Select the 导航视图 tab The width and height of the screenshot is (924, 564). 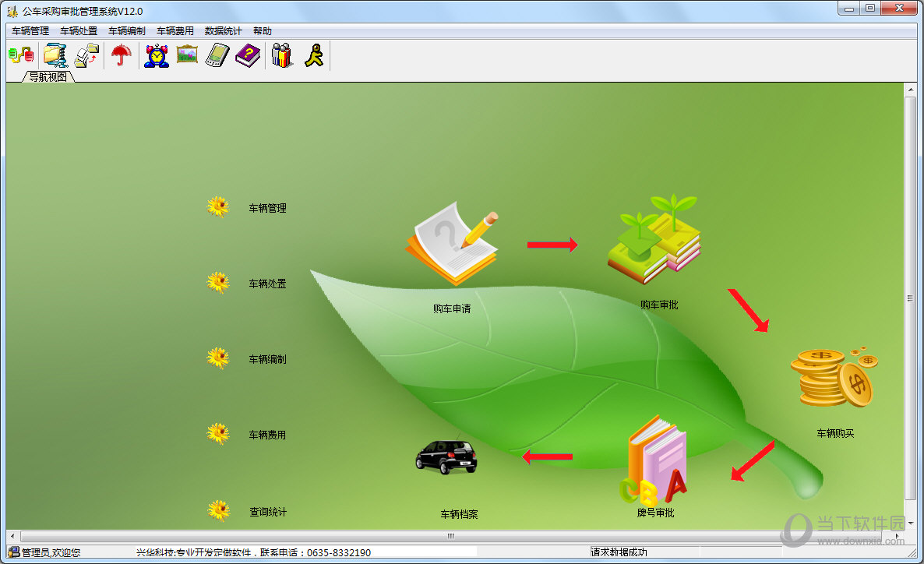coord(48,76)
